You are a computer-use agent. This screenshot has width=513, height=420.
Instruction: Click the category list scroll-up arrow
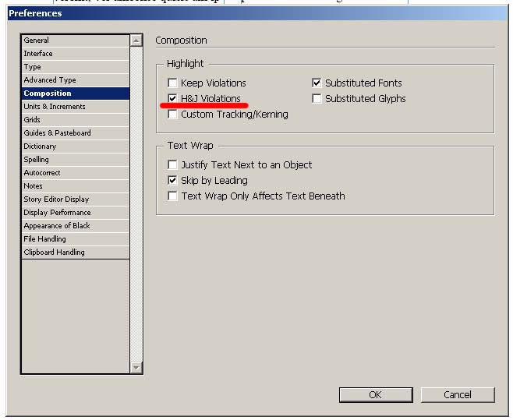click(136, 41)
